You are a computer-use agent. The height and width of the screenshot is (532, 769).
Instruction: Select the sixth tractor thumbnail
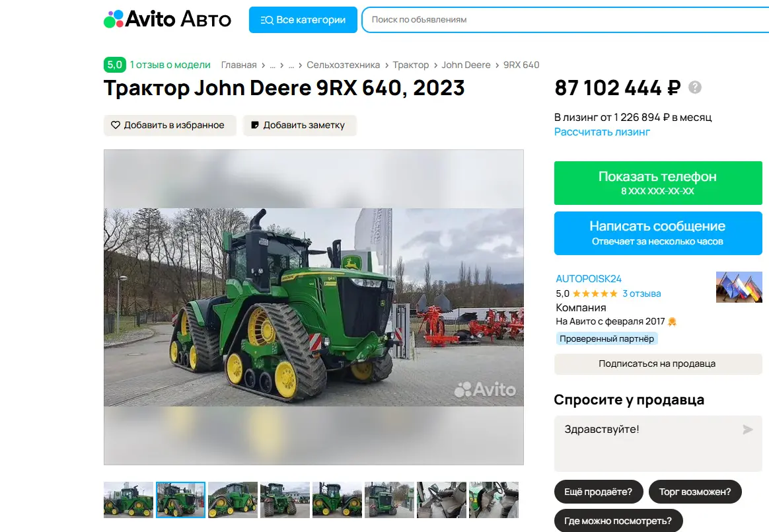[x=389, y=500]
